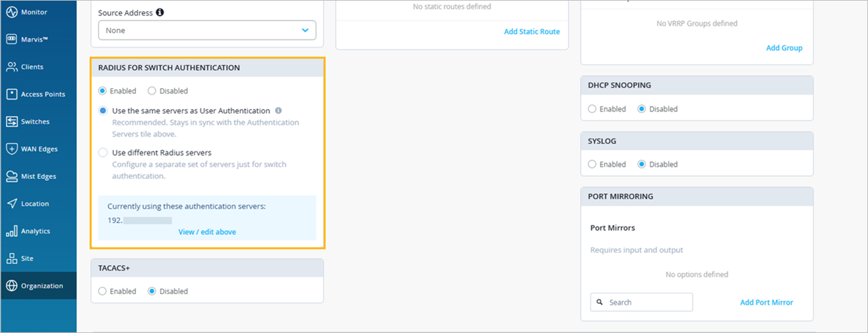Click the Location label in sidebar
The height and width of the screenshot is (333, 868).
[35, 204]
